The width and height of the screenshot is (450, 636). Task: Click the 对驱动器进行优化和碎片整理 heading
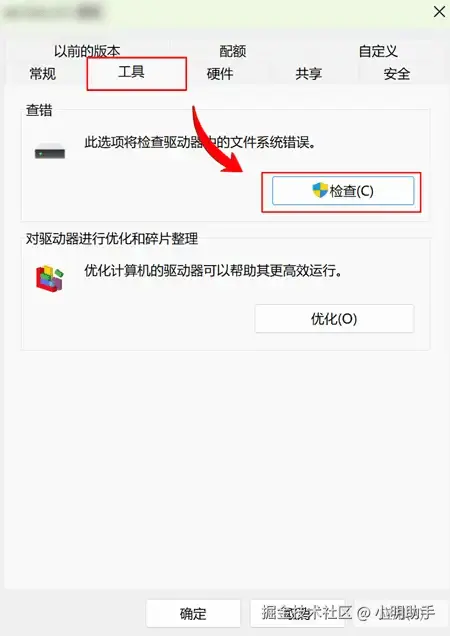click(112, 238)
